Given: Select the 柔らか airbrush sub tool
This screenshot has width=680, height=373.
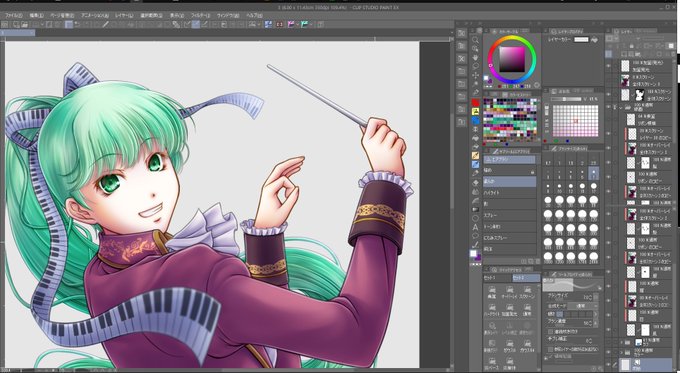Looking at the screenshot, I should point(510,181).
